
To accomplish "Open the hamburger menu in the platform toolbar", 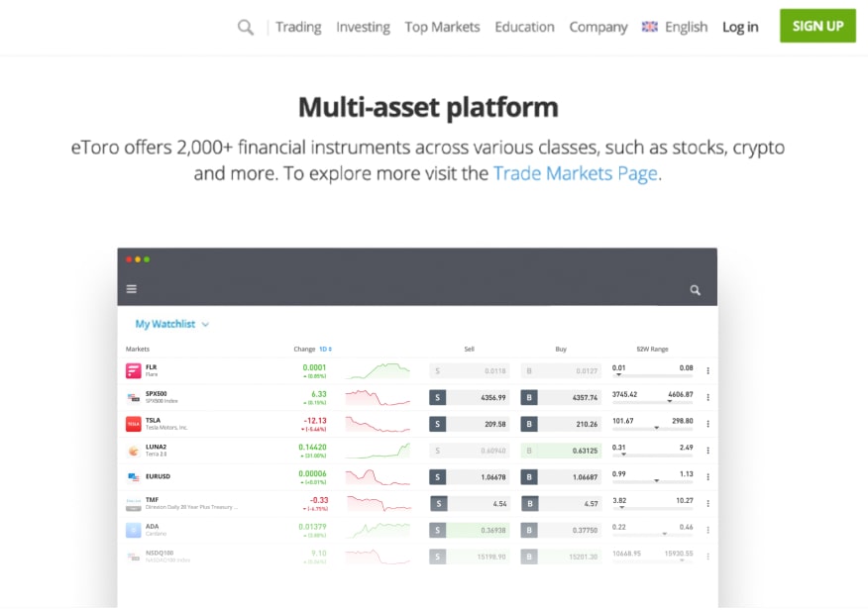I will (x=132, y=288).
